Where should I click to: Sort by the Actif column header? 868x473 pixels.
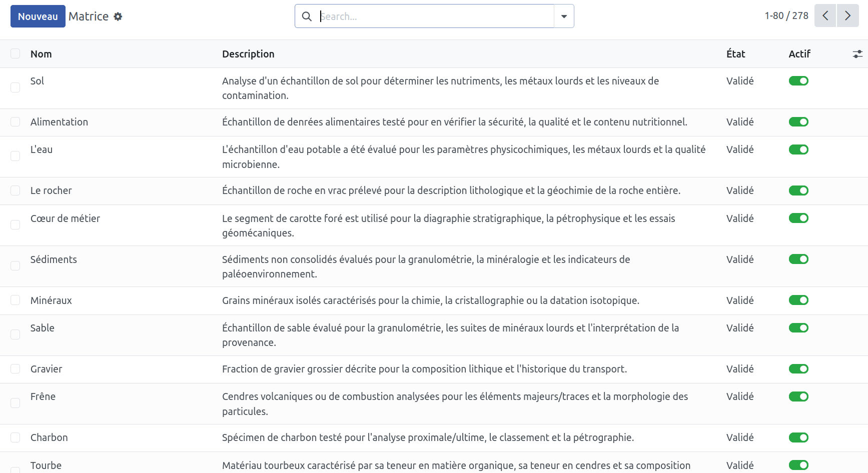coord(799,54)
